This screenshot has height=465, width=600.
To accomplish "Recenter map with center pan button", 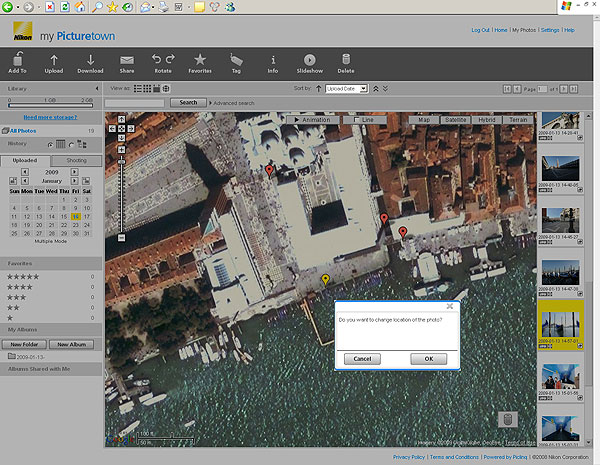I will (121, 129).
